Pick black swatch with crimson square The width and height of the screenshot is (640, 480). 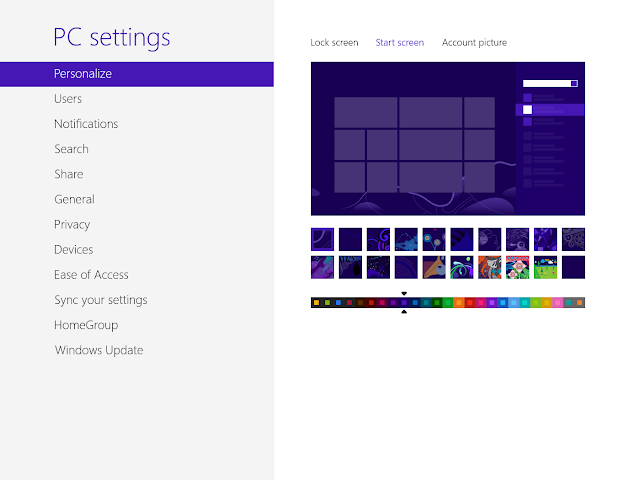(349, 302)
